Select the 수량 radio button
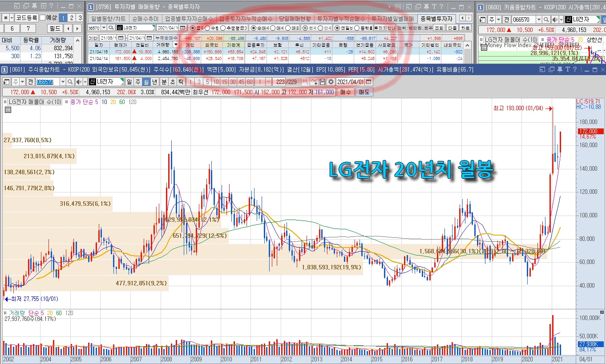606x364 pixels. pos(207,28)
